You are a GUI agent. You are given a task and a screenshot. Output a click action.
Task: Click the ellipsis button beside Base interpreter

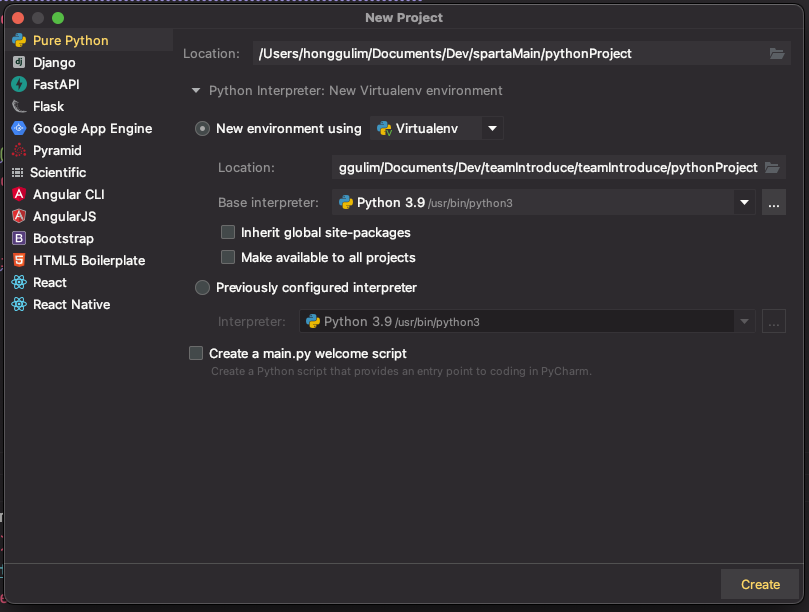tap(773, 202)
